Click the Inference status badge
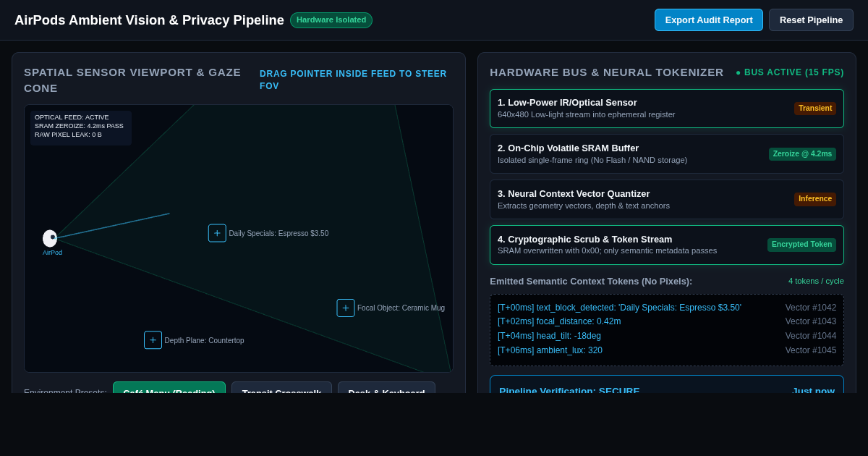 [815, 199]
